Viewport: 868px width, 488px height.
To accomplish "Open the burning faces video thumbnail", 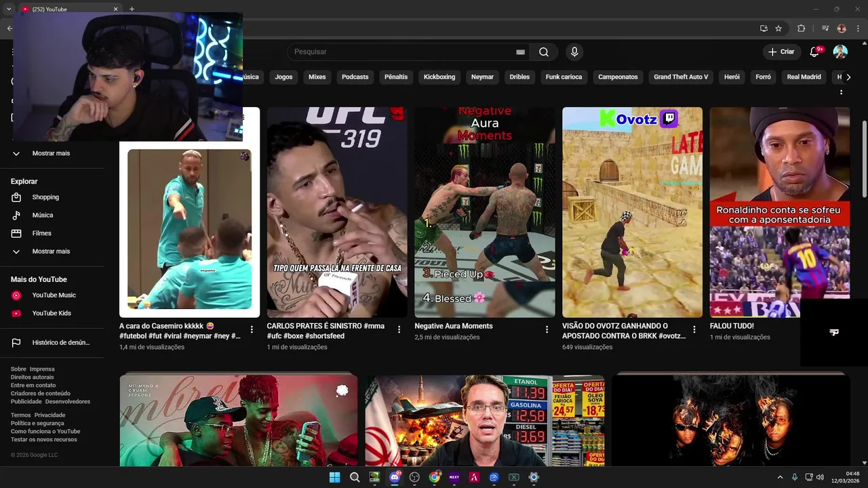I will click(x=730, y=420).
